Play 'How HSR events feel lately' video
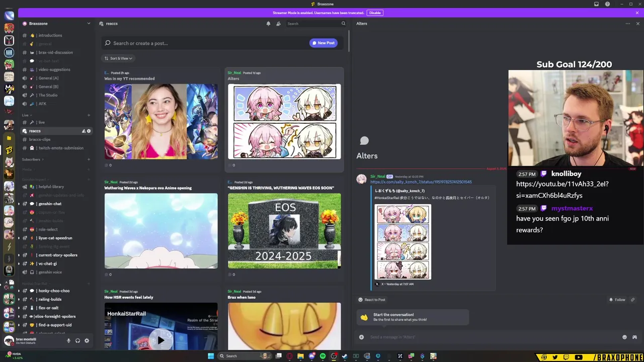This screenshot has height=362, width=644. point(161,340)
